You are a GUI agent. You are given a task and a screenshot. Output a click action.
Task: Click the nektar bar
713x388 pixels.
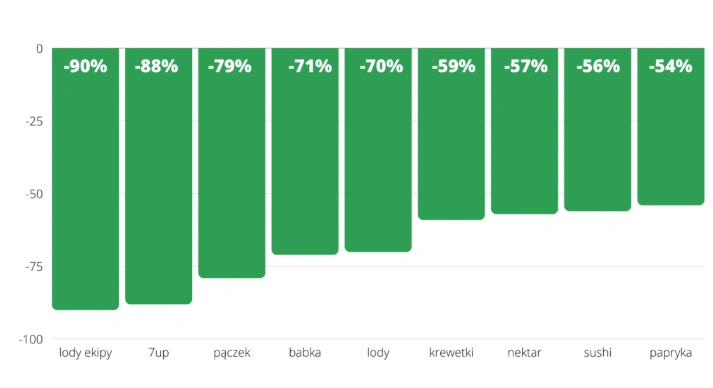click(525, 131)
